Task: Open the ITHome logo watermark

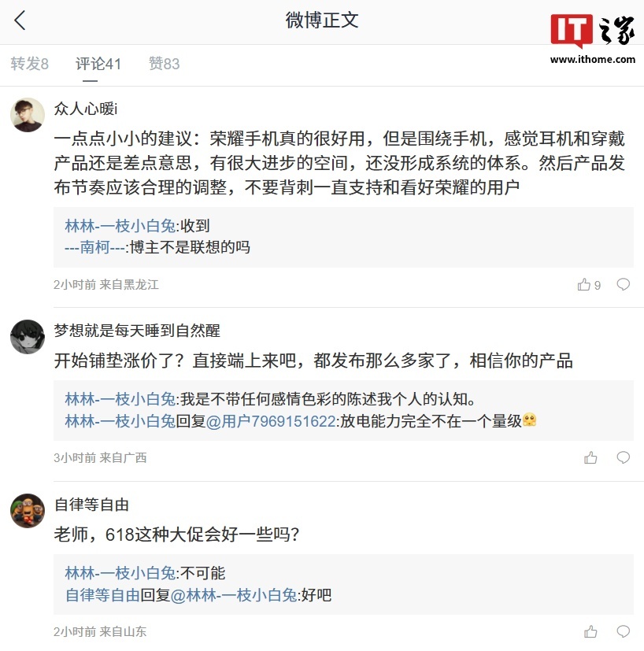Action: [592, 39]
